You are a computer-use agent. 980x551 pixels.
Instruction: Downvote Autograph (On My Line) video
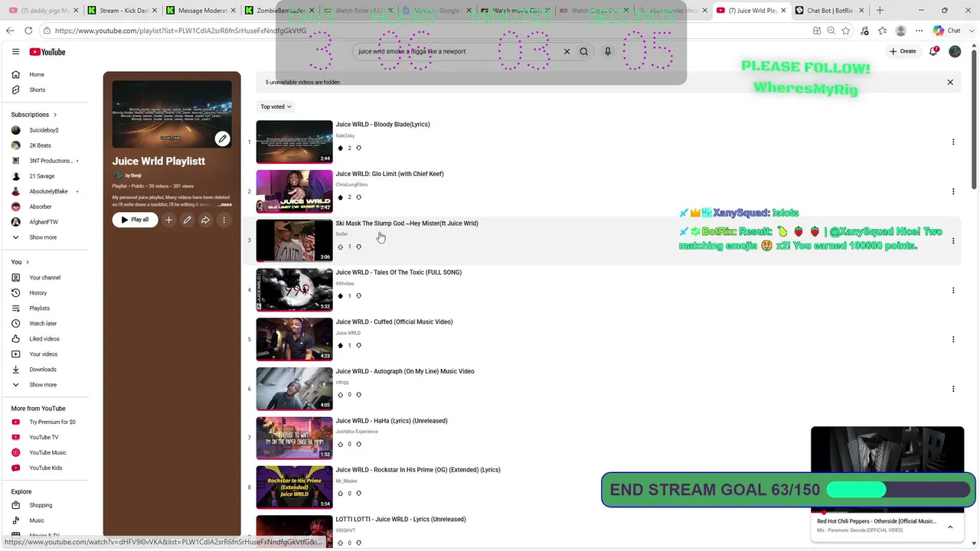tap(358, 395)
